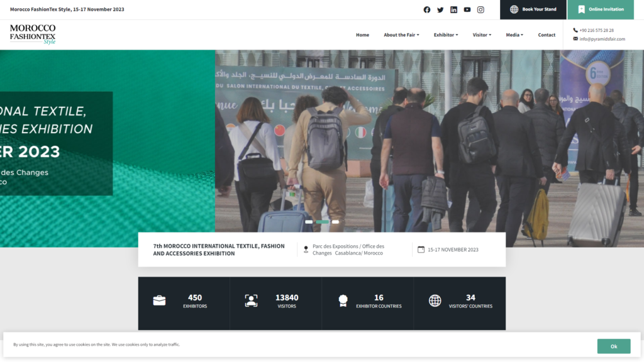Click the cookie notice text
Screen dimensions: 644x362
tap(96, 344)
